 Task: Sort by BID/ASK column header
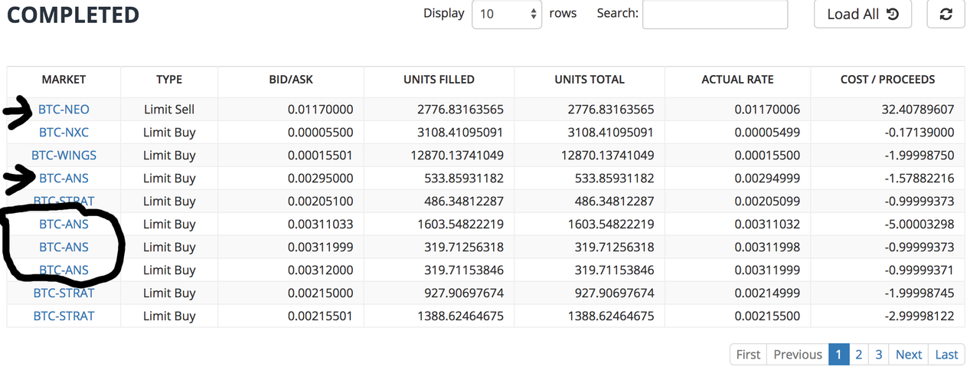(x=291, y=80)
